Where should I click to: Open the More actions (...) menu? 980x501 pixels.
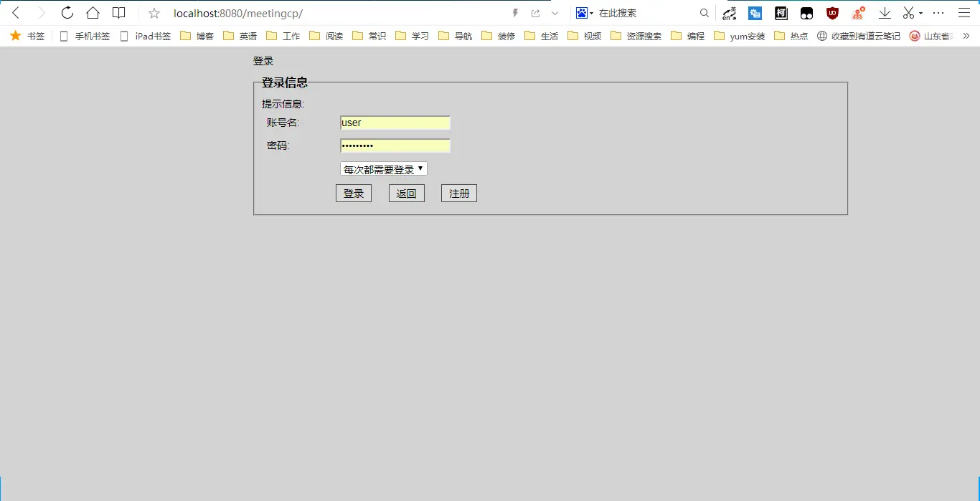point(938,13)
